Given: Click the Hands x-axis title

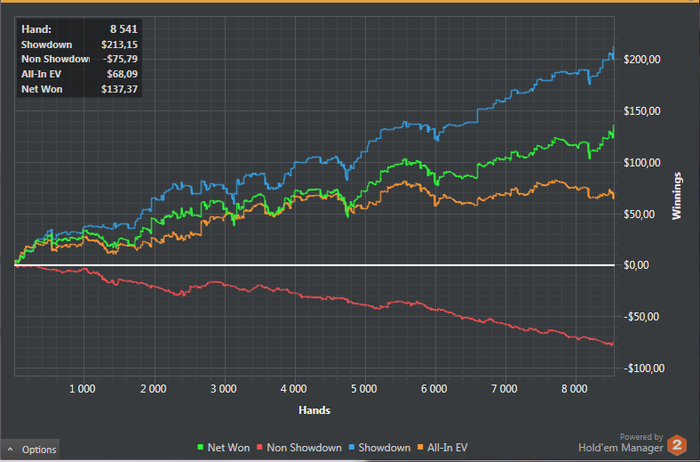Looking at the screenshot, I should [x=314, y=410].
